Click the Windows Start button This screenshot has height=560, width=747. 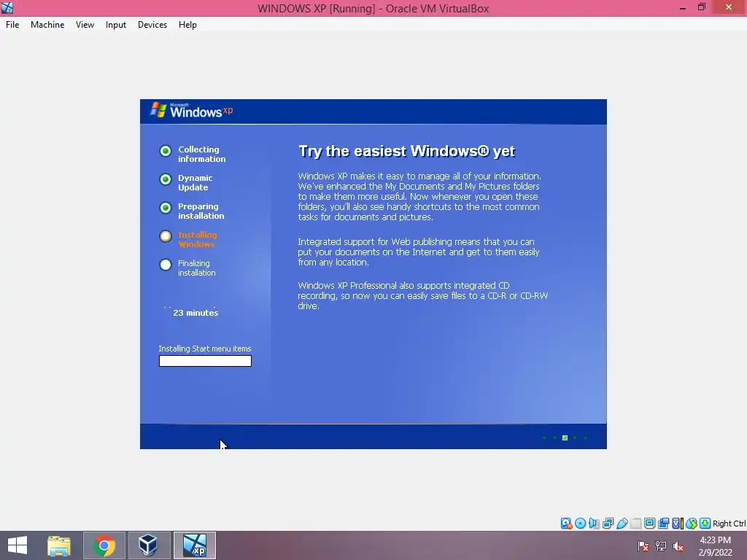[x=18, y=545]
